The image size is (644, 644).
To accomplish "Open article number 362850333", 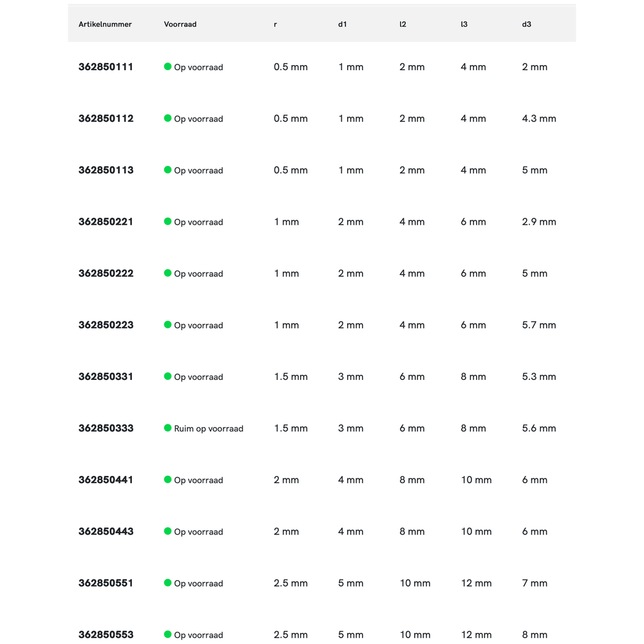I will (x=106, y=428).
